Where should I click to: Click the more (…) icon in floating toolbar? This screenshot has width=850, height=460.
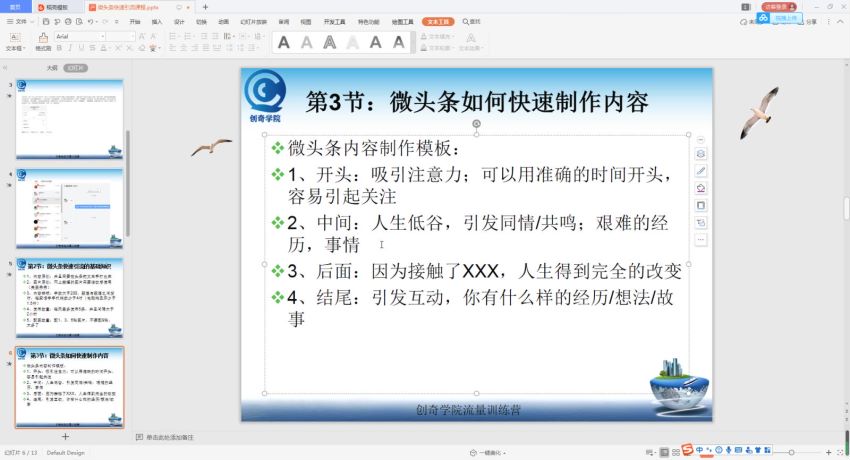tap(700, 239)
